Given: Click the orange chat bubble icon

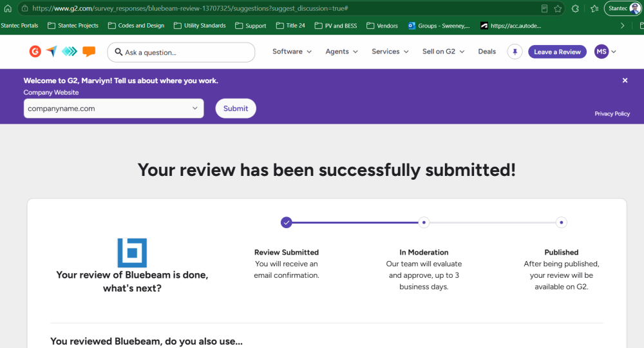Looking at the screenshot, I should coord(89,52).
